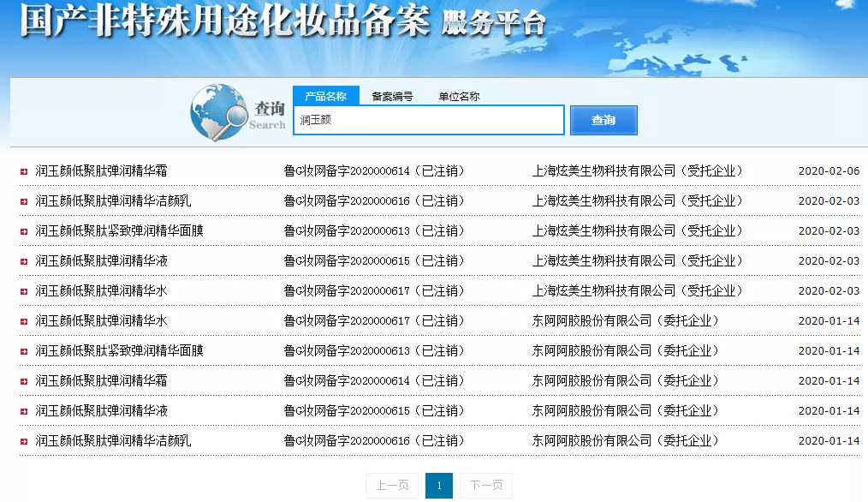Open 润玉颜低聚肽弹润精华水 from 东阿阿胶股份
Viewport: 868px width, 502px height.
(101, 320)
